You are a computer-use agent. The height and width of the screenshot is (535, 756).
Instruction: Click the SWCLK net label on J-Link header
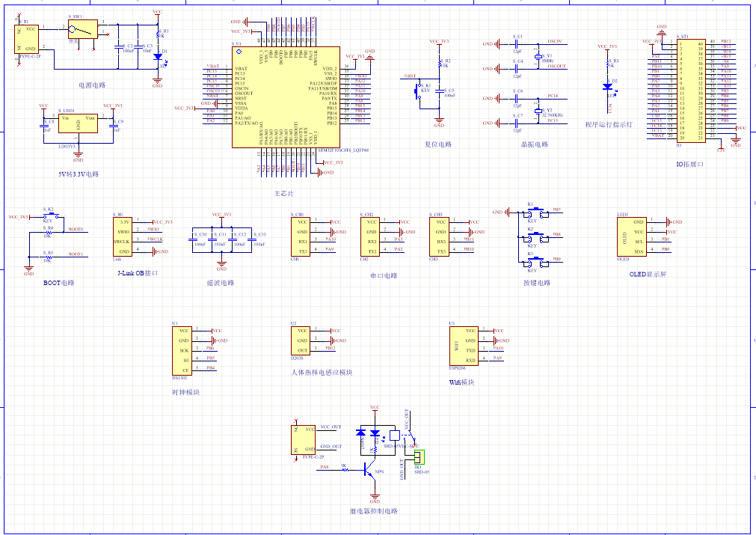pyautogui.click(x=156, y=239)
